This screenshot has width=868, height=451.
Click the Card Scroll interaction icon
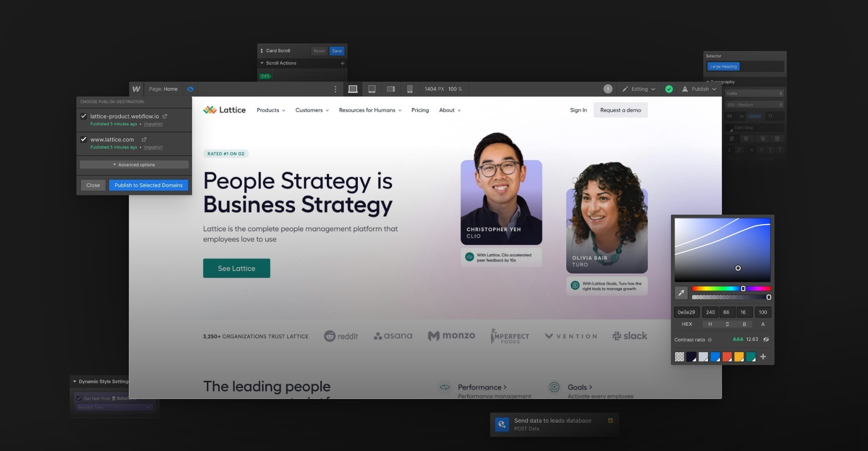point(262,51)
